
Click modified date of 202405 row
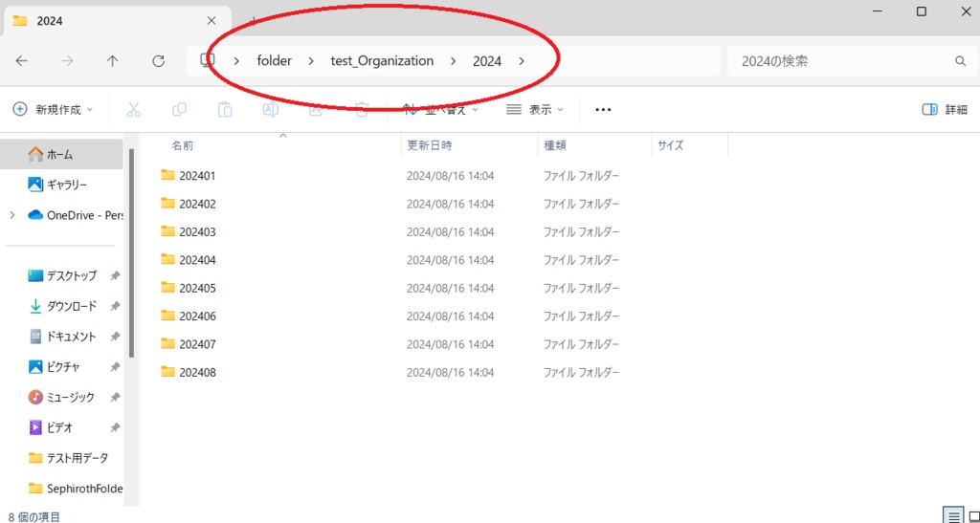pyautogui.click(x=451, y=289)
